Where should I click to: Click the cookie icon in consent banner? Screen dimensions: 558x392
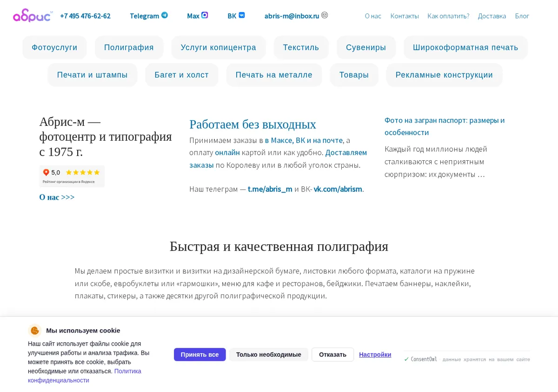(35, 331)
